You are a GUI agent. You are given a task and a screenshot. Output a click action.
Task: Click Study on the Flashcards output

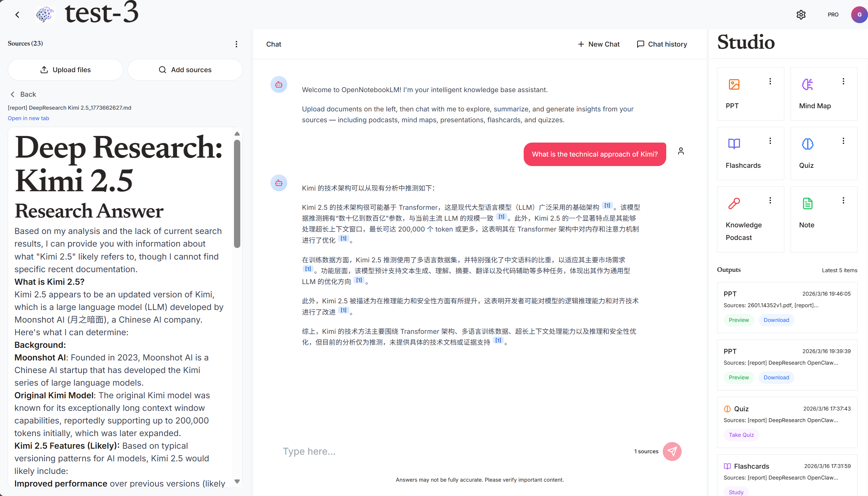736,492
